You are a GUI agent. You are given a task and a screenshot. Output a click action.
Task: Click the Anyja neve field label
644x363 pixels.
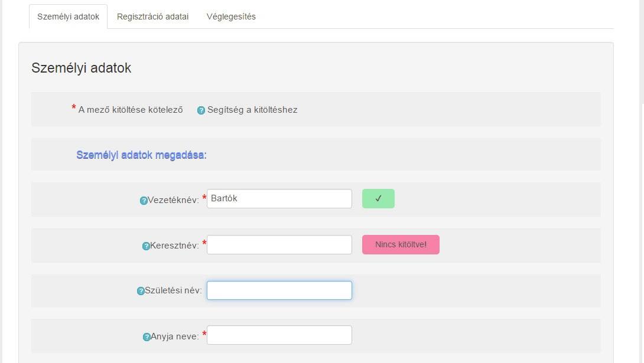[175, 336]
